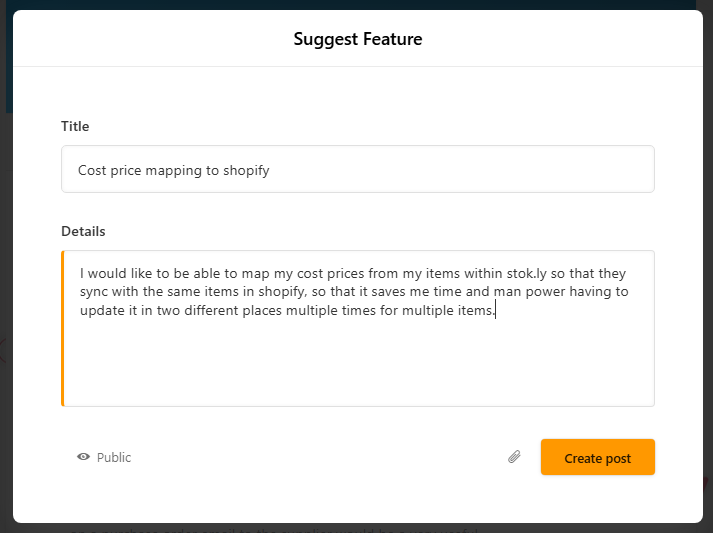Click the word "update" in the Details text
This screenshot has width=713, height=533.
point(103,310)
